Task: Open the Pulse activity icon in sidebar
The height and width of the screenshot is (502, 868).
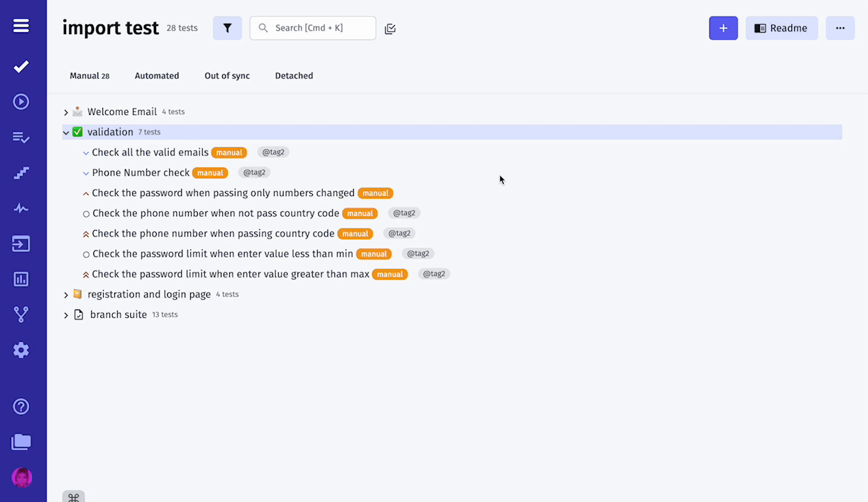Action: click(x=21, y=208)
